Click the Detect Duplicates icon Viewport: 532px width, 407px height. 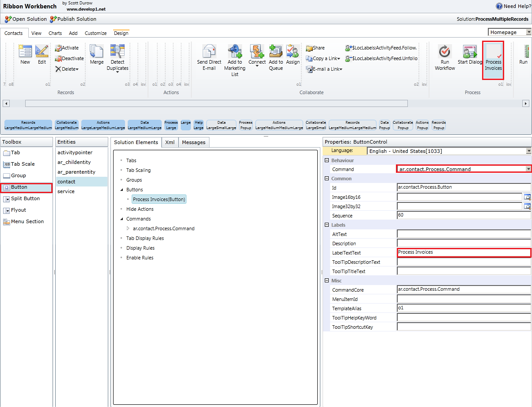[x=118, y=51]
